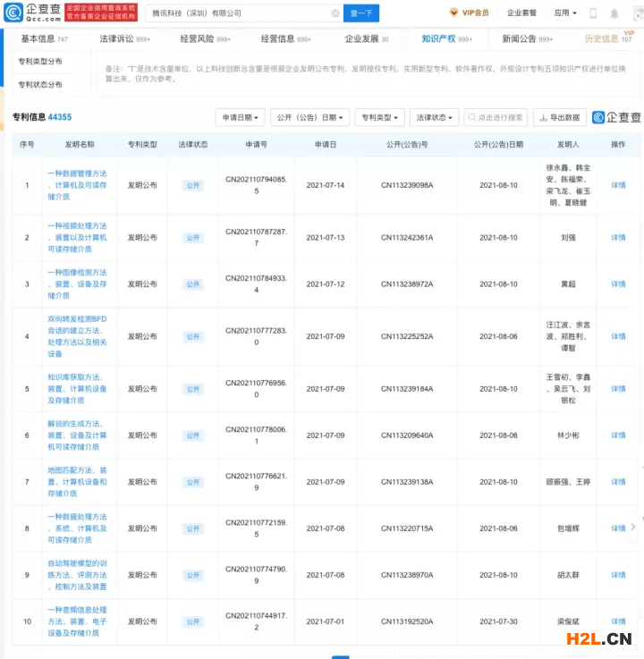Expand the 专利类型 filter dropdown
The image size is (644, 659).
coord(380,117)
